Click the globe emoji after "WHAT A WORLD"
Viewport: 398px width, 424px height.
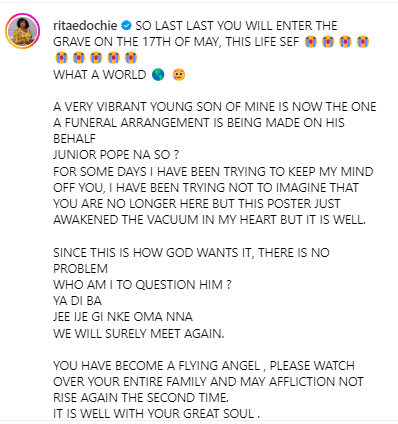(158, 75)
